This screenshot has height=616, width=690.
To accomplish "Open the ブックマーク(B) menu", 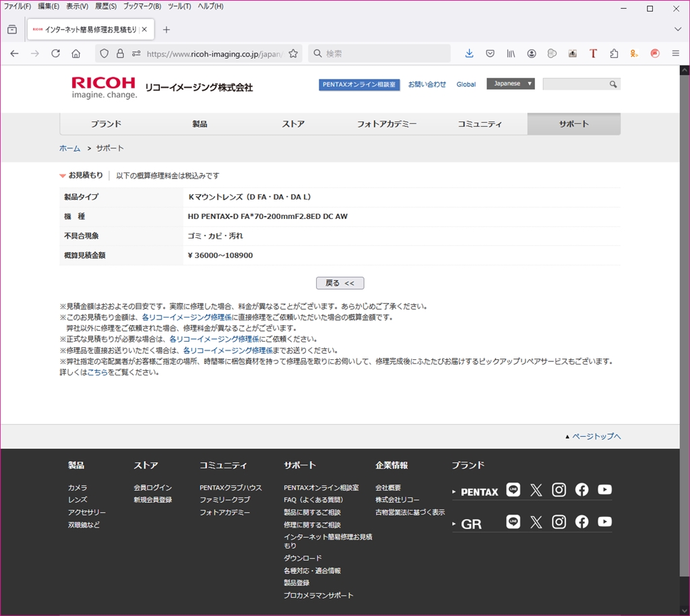I will pyautogui.click(x=142, y=6).
